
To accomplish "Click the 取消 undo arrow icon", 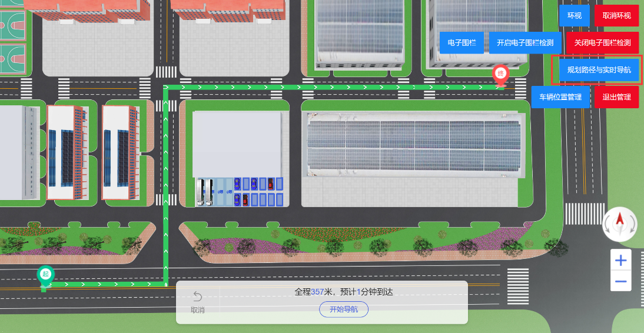I will pyautogui.click(x=198, y=297).
